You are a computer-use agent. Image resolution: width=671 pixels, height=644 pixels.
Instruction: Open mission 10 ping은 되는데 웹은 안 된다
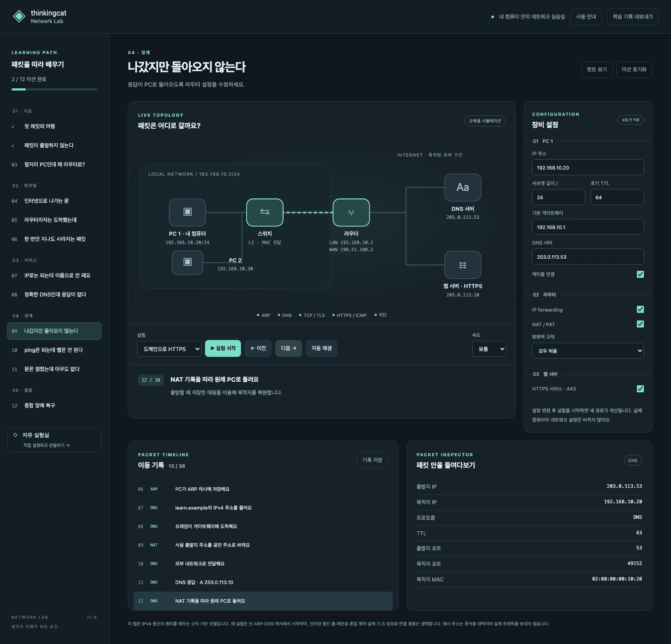click(54, 350)
